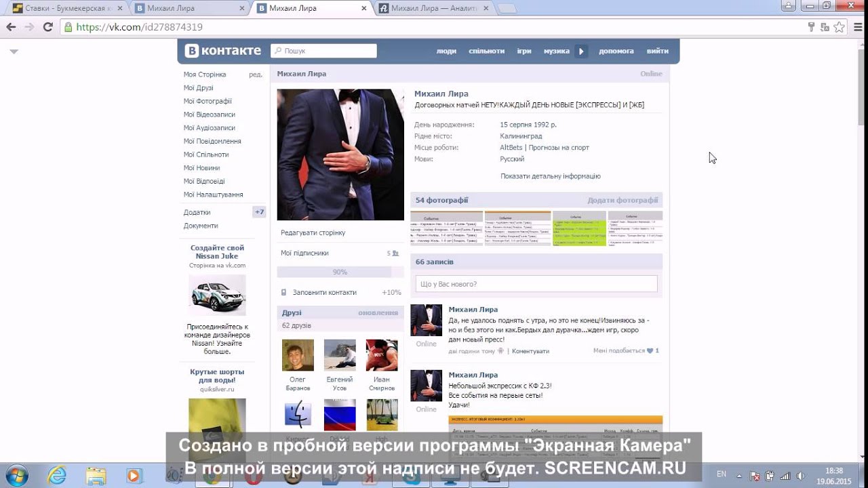Click friend avatar Евгений Усов

340,355
